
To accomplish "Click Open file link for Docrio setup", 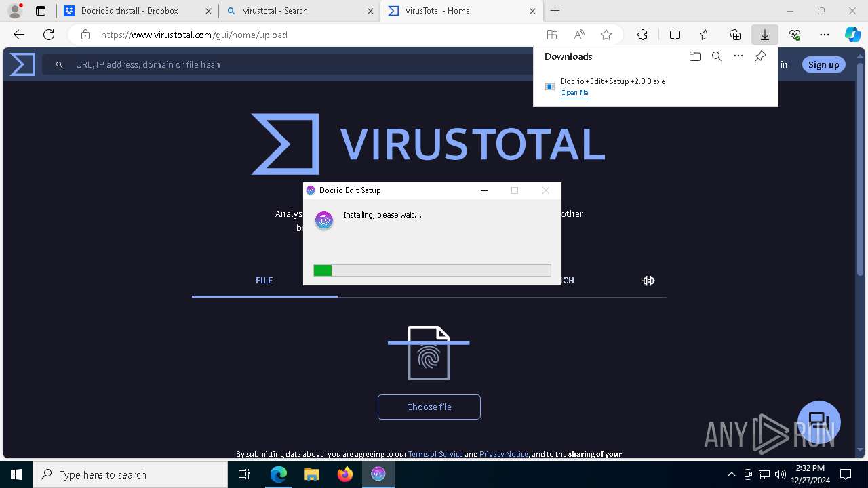I will [574, 93].
